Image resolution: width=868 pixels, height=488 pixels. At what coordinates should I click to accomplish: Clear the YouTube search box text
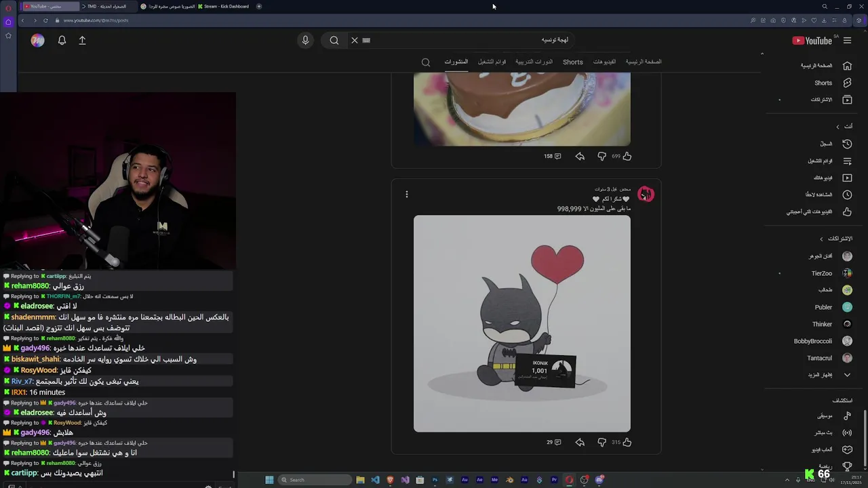coord(354,40)
